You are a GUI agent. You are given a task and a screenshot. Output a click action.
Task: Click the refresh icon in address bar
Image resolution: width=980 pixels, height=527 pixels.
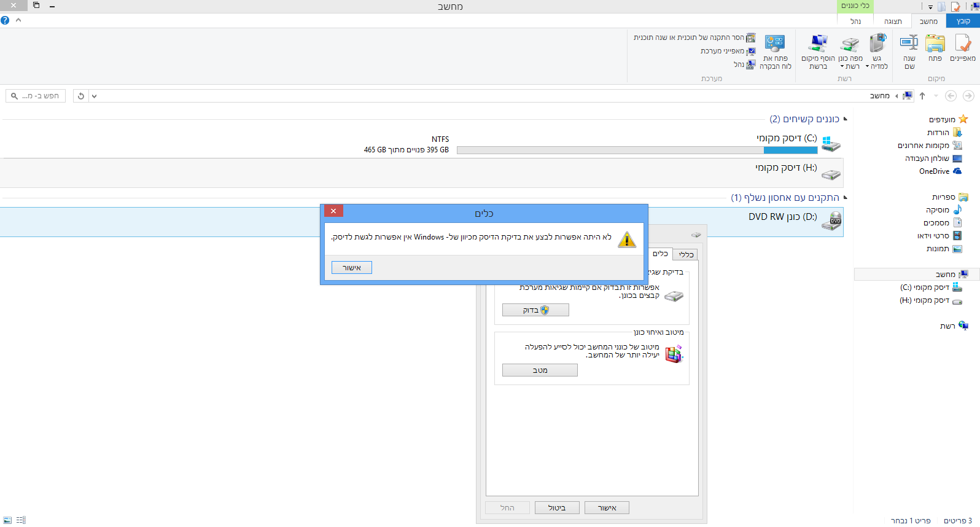(81, 96)
